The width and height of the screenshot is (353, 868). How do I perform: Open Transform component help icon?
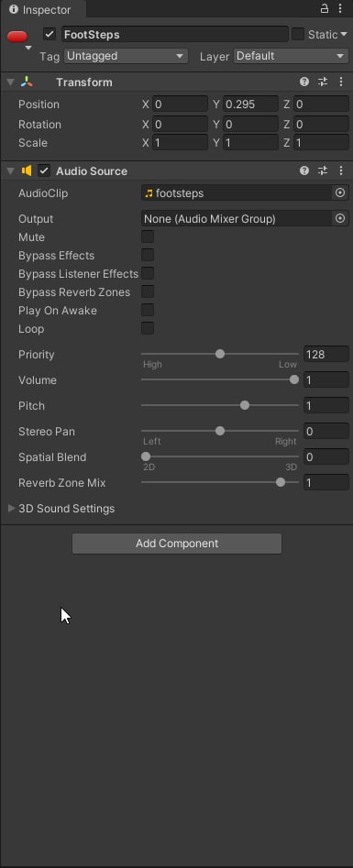304,82
